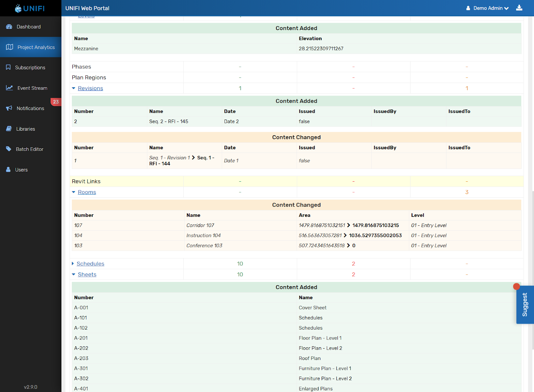The width and height of the screenshot is (534, 392).
Task: Select elevation value 28.21522309711267
Action: (321, 48)
